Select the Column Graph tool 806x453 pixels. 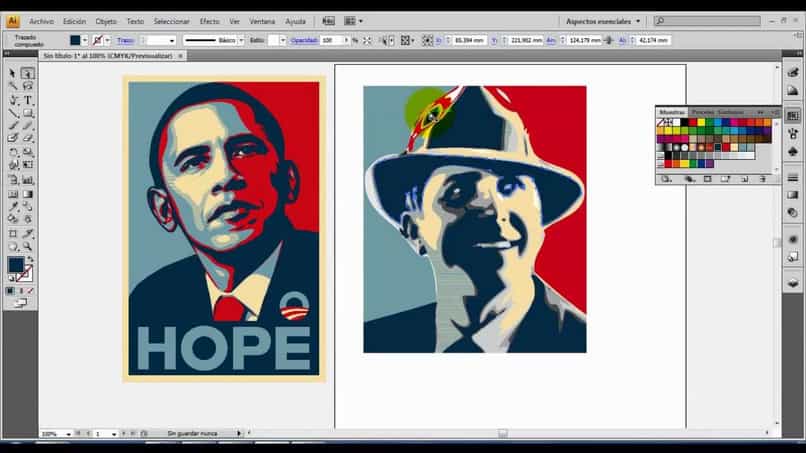[x=28, y=180]
